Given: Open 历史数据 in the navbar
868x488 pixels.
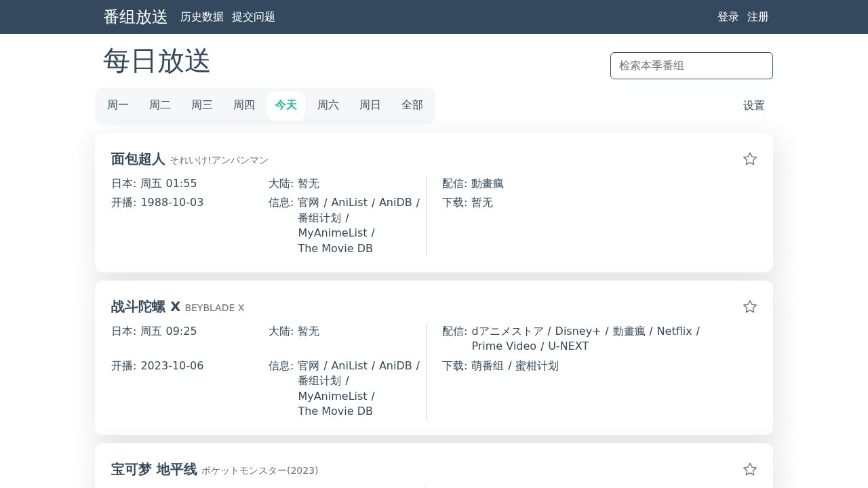Looking at the screenshot, I should 202,17.
